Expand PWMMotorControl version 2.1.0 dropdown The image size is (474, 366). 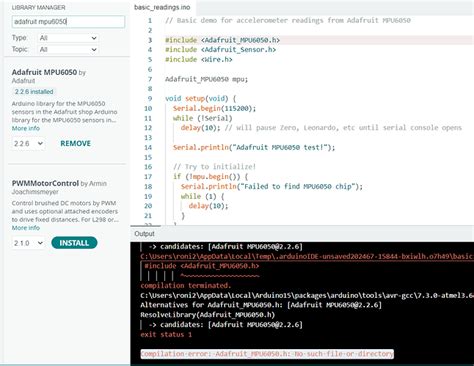[x=28, y=243]
